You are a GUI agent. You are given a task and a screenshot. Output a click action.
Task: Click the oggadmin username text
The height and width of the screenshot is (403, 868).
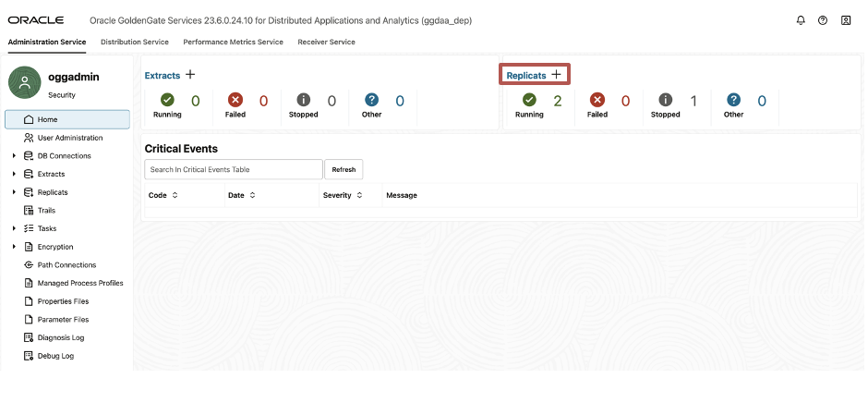pyautogui.click(x=74, y=77)
